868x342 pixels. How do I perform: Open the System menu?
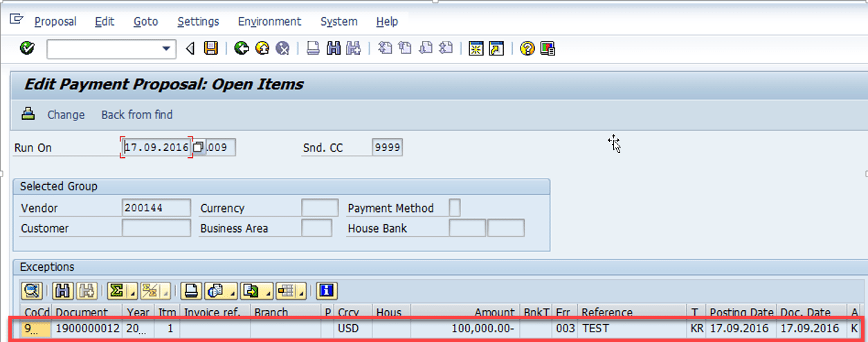pos(339,21)
